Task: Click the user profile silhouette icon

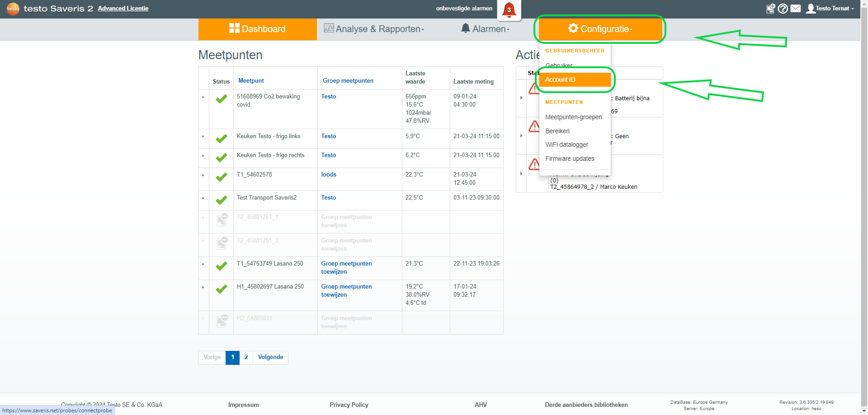Action: [811, 9]
